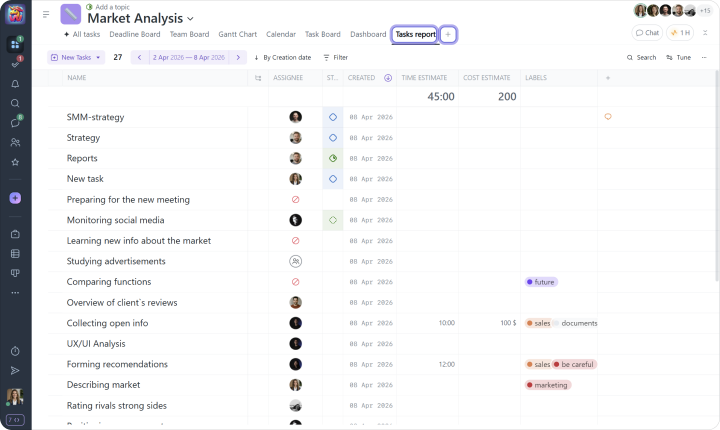Click the Tune settings icon
The height and width of the screenshot is (430, 720).
pos(679,58)
